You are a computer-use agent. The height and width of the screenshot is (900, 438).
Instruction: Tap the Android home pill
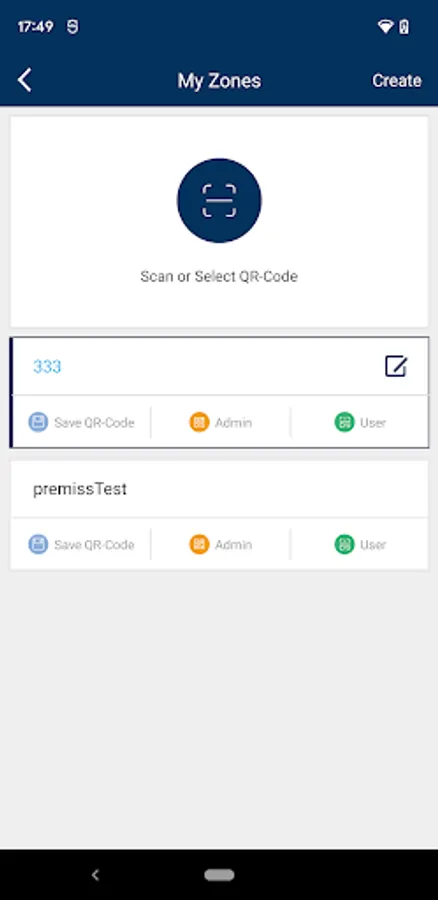point(219,875)
